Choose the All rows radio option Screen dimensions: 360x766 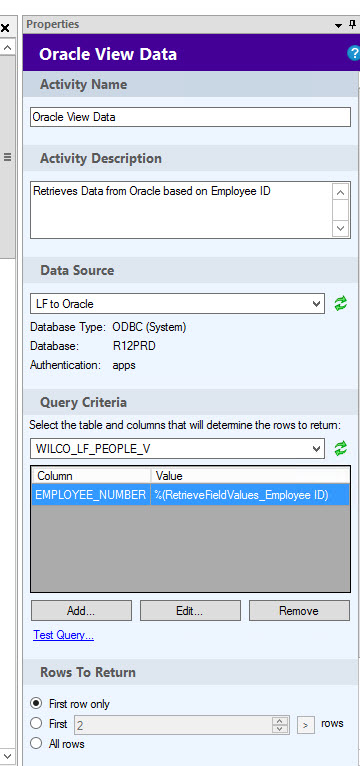(36, 744)
